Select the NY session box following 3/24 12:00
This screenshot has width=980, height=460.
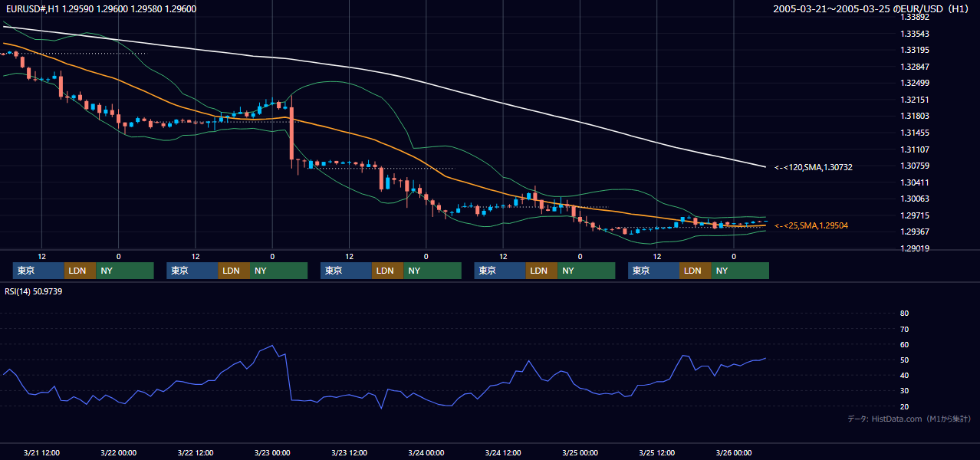587,271
